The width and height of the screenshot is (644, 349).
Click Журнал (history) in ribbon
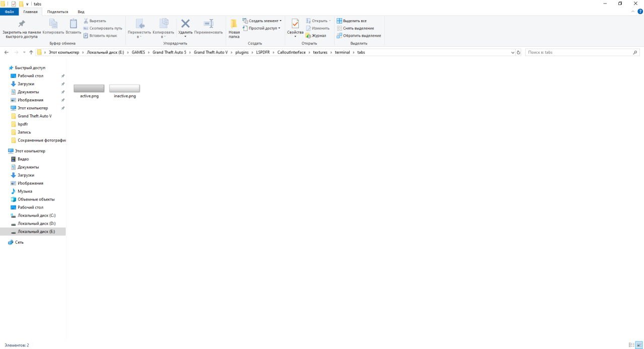[x=316, y=36]
